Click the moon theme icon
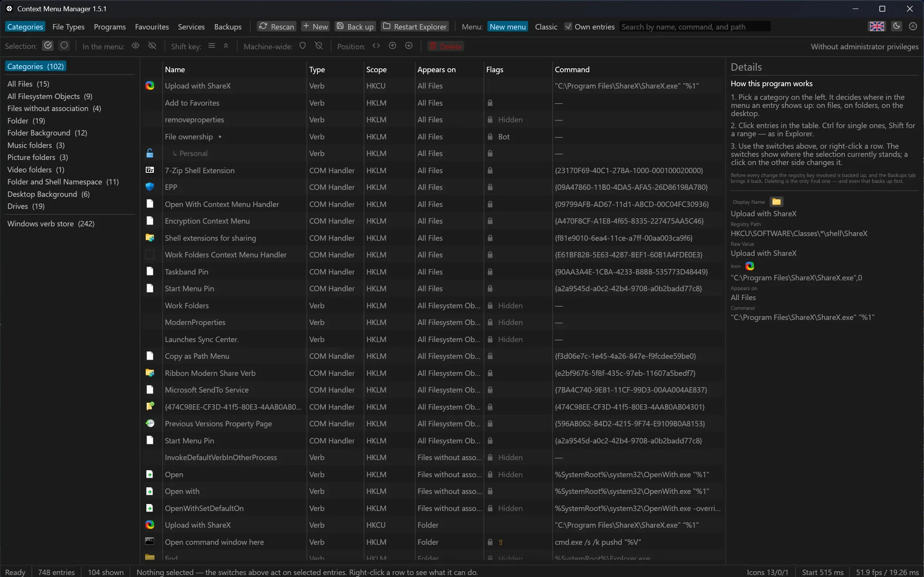 tap(896, 26)
